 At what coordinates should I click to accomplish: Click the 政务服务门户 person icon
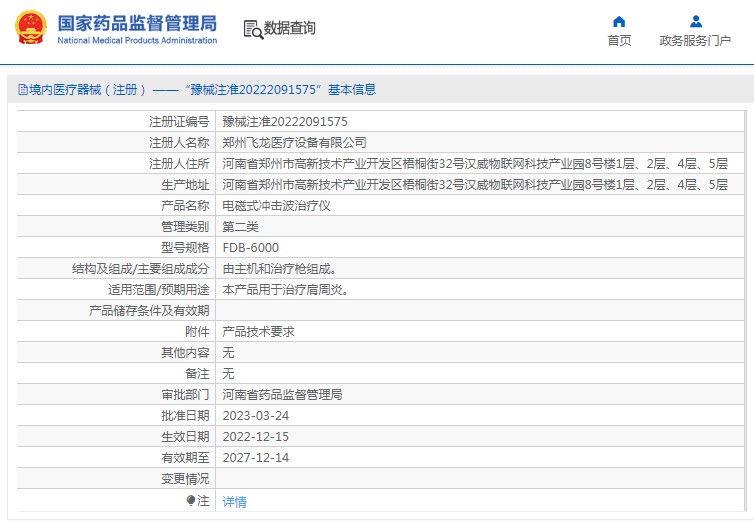click(x=696, y=21)
